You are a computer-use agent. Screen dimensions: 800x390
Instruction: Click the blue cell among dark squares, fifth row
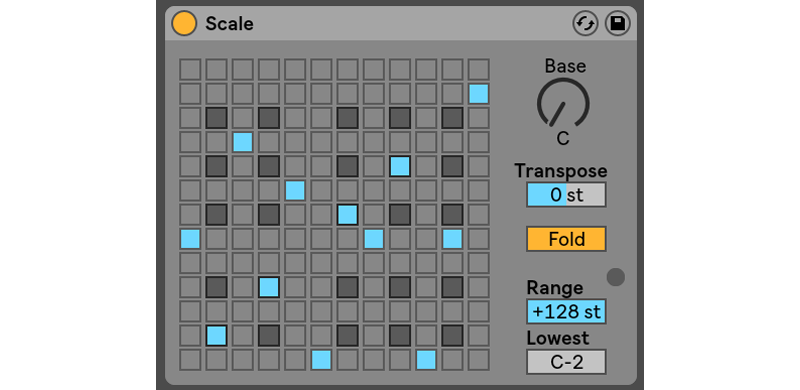click(399, 166)
